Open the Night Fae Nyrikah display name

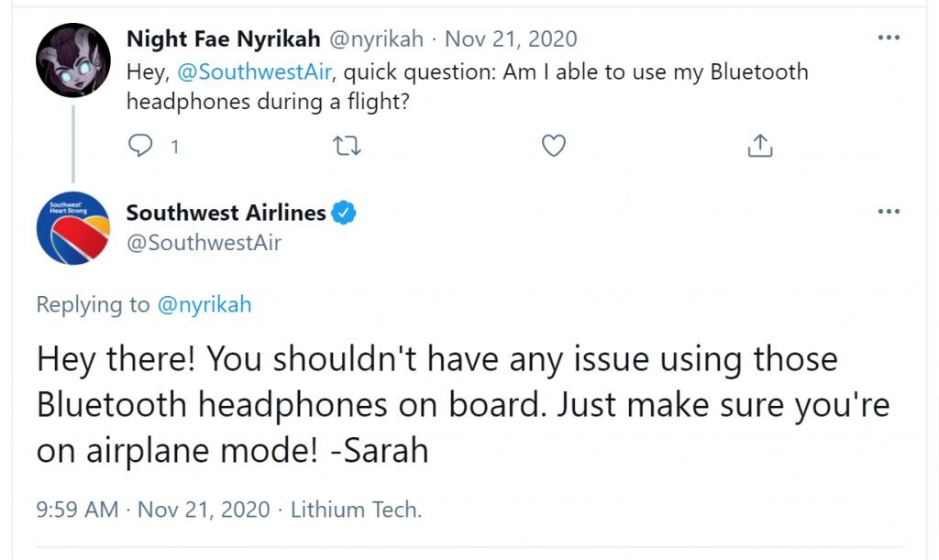coord(224,38)
